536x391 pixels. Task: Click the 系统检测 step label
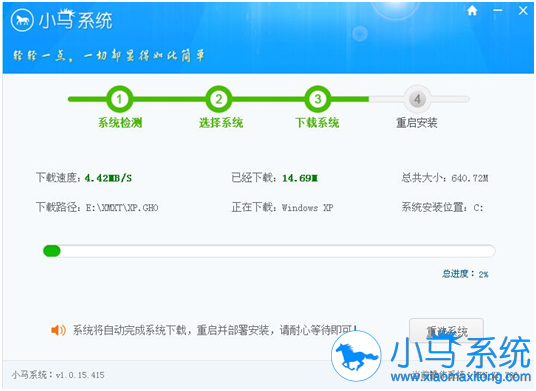click(x=120, y=122)
